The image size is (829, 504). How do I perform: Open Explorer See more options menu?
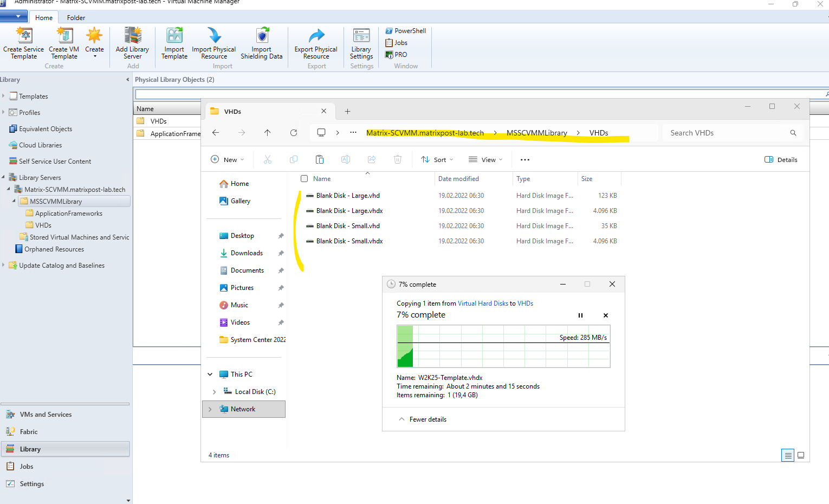pyautogui.click(x=525, y=160)
